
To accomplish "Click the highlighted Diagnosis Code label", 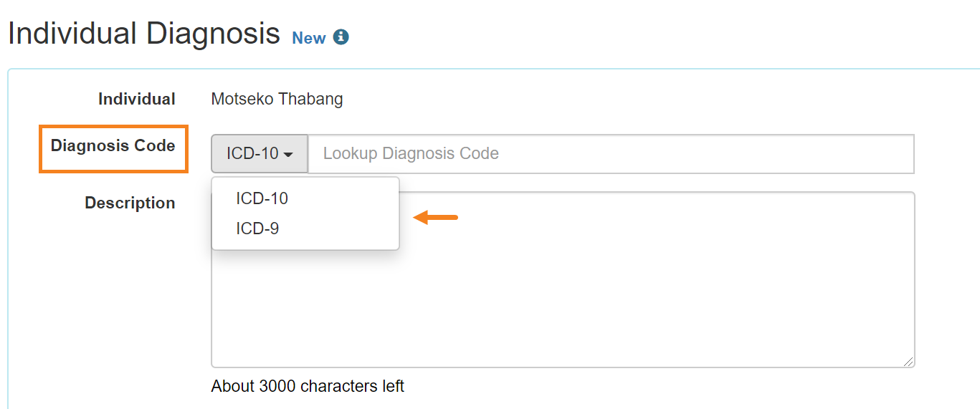I will coord(113,145).
